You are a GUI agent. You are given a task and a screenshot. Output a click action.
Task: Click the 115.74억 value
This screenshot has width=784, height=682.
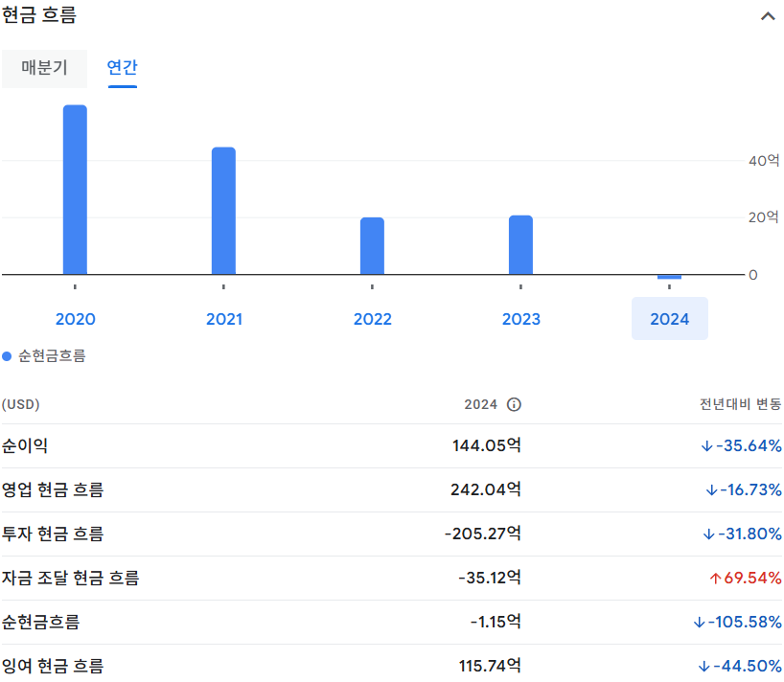[x=490, y=666]
